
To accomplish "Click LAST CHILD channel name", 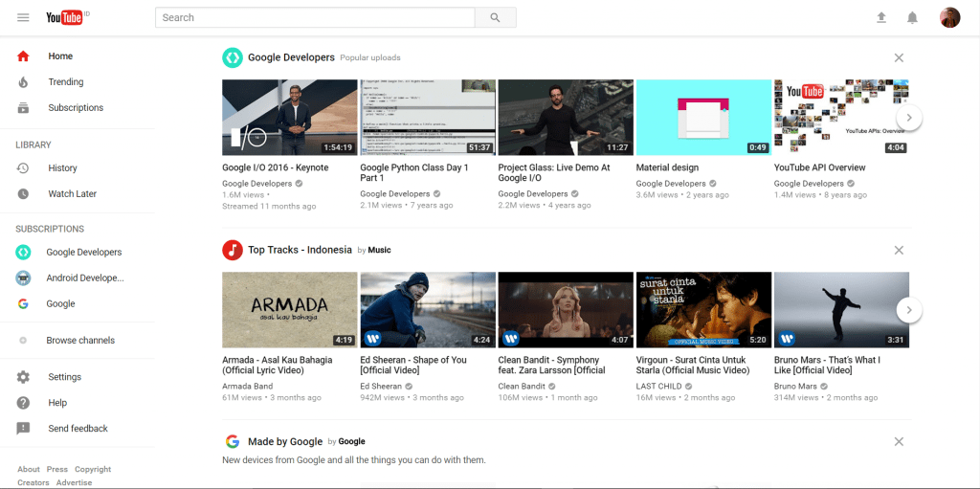I will 659,387.
